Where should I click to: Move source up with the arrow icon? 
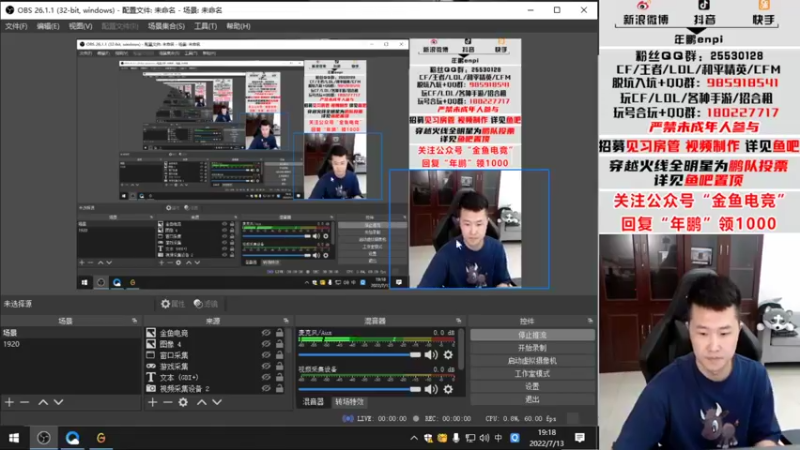click(202, 402)
